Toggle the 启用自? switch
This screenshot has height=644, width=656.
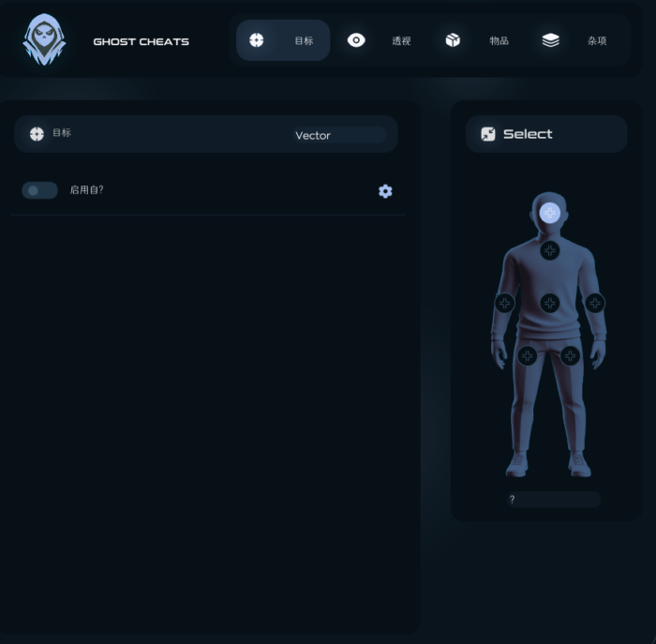click(39, 190)
